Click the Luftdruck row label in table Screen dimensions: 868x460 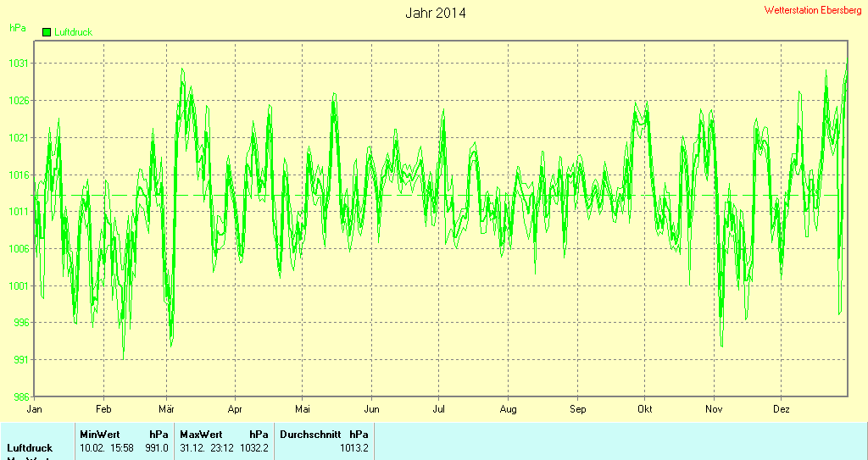[30, 448]
